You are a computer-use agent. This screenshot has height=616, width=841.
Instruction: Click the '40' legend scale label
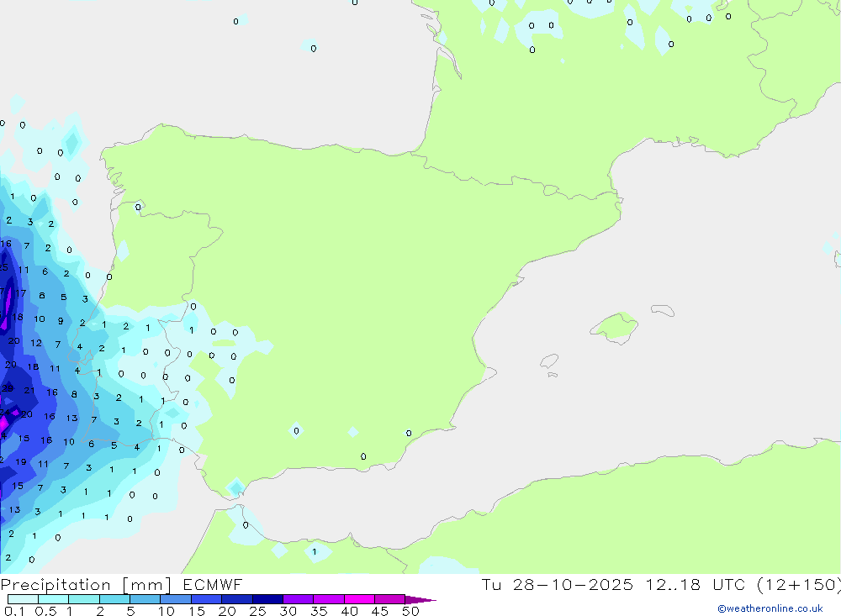click(x=349, y=611)
